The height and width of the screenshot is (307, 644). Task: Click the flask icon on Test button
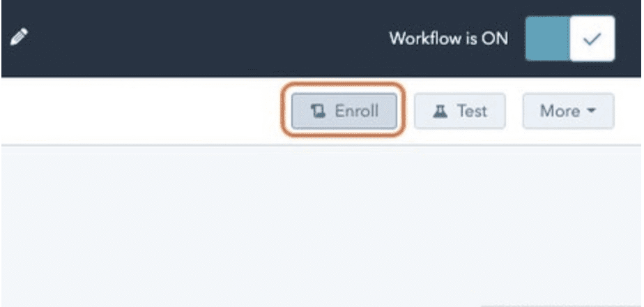click(440, 111)
